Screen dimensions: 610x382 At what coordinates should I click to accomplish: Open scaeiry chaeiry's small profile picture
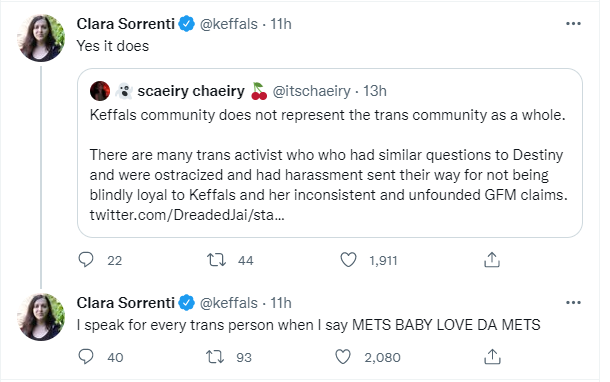click(100, 91)
